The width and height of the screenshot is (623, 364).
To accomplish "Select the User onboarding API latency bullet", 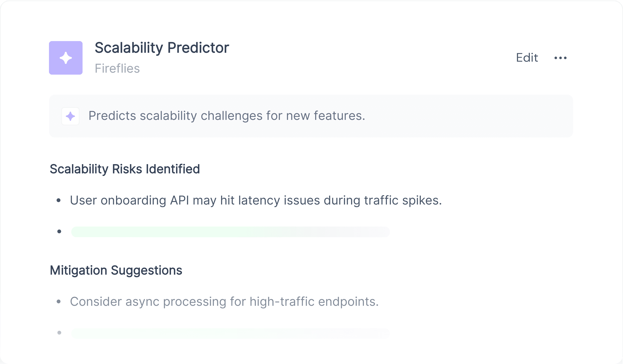I will (256, 200).
